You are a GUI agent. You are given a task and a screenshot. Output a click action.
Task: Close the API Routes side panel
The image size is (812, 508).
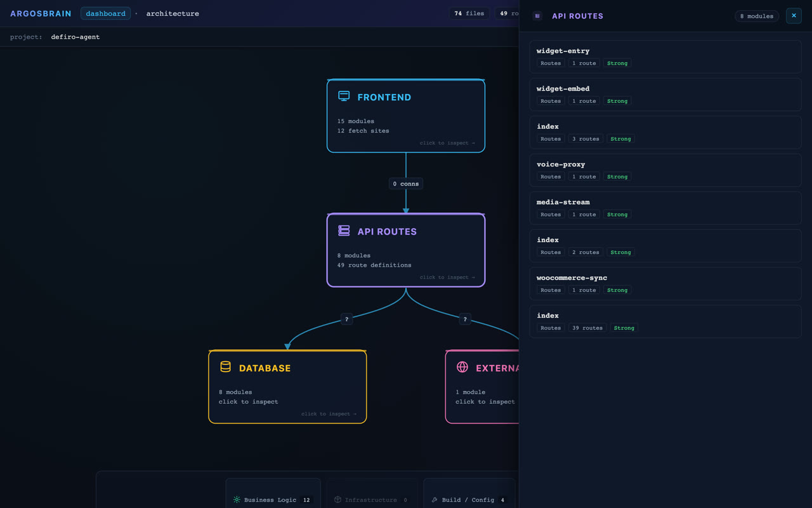point(794,16)
